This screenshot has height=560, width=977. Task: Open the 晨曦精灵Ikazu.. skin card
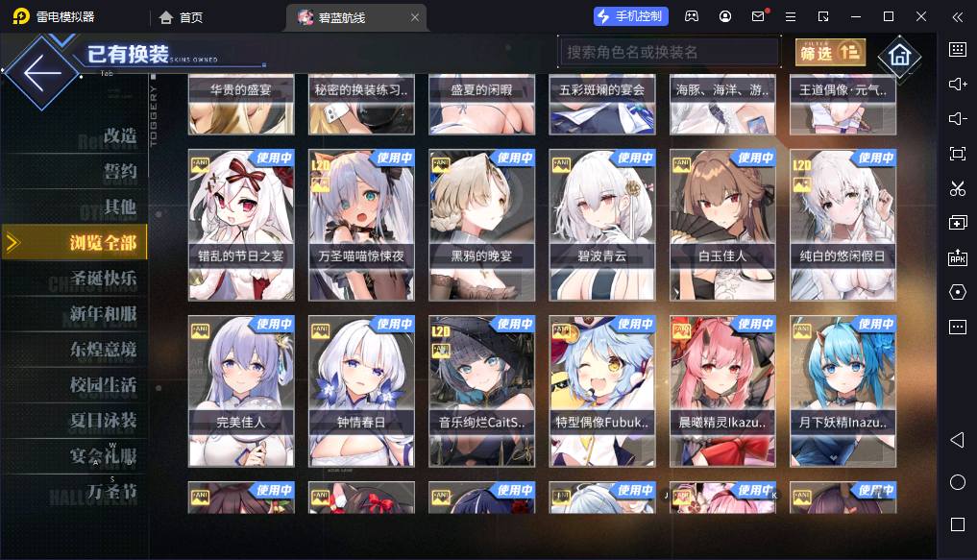coord(722,391)
